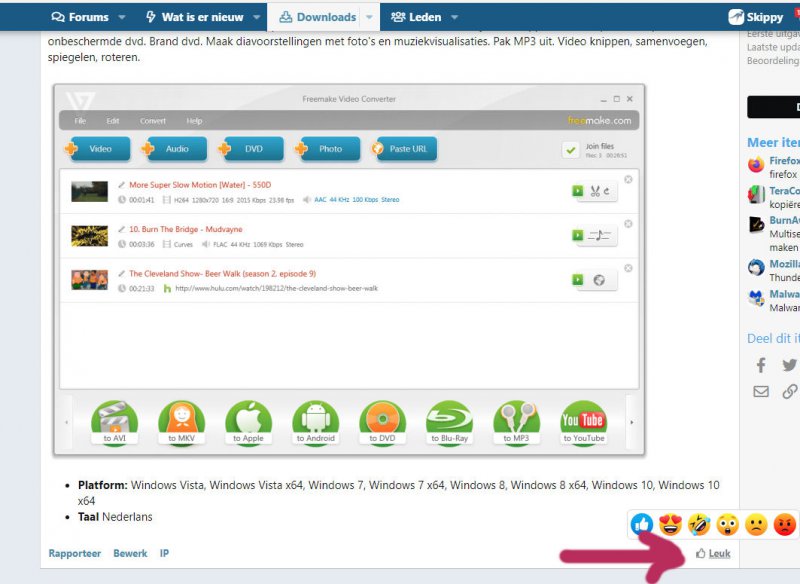Select the heart-eyes love reaction emoji
Screen dimensions: 800x584
670,524
